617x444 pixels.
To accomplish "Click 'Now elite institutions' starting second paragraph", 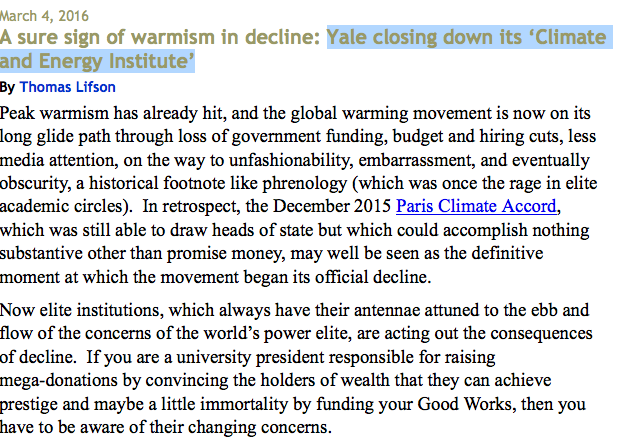I will (x=81, y=310).
